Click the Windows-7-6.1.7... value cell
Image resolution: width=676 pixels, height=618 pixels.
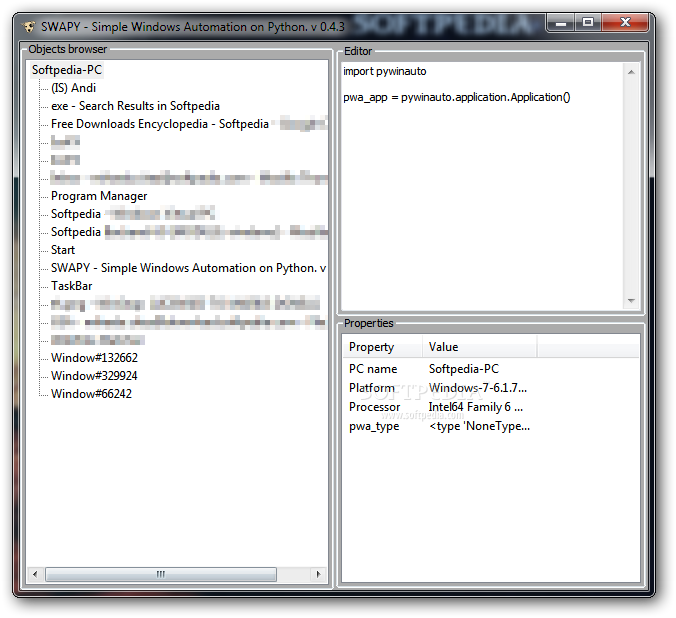click(478, 388)
